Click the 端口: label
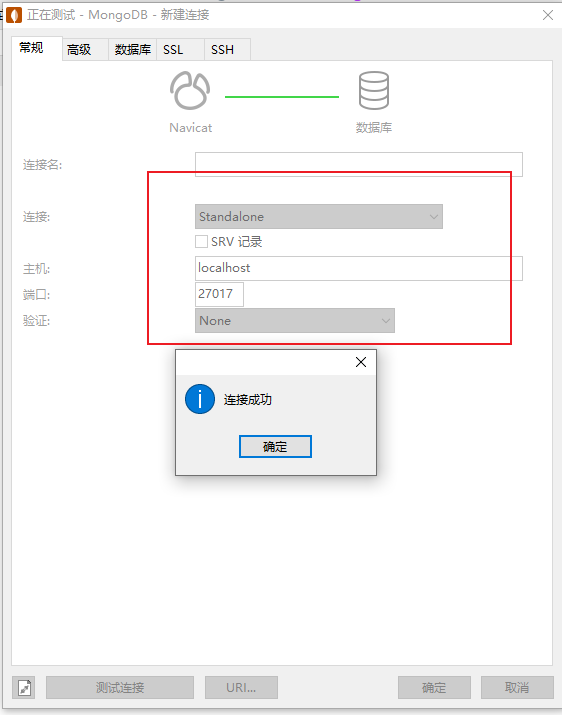Screen dimensions: 562x715 pos(36,295)
